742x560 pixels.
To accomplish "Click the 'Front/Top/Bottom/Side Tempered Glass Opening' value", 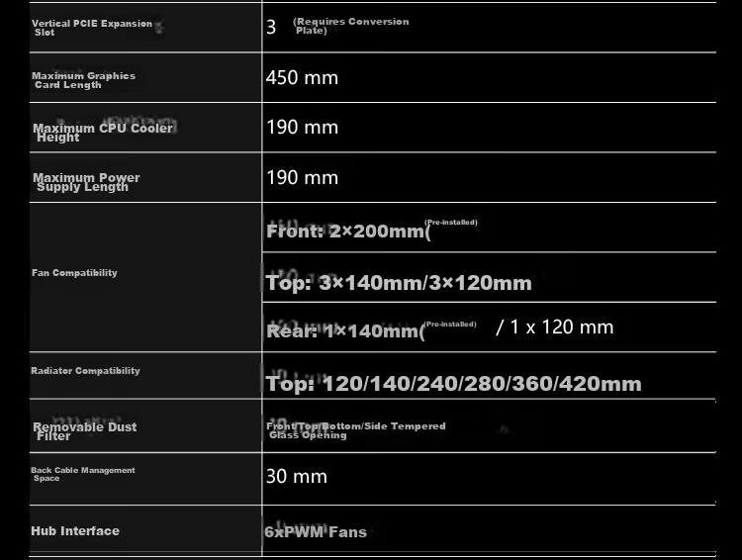I will pos(356,430).
